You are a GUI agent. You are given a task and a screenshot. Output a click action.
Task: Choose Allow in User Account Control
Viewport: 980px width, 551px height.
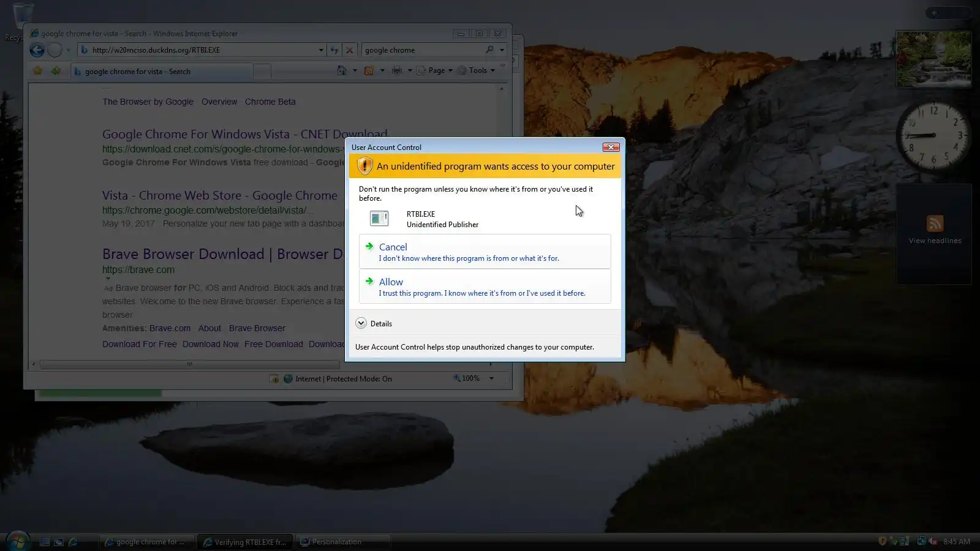tap(484, 287)
